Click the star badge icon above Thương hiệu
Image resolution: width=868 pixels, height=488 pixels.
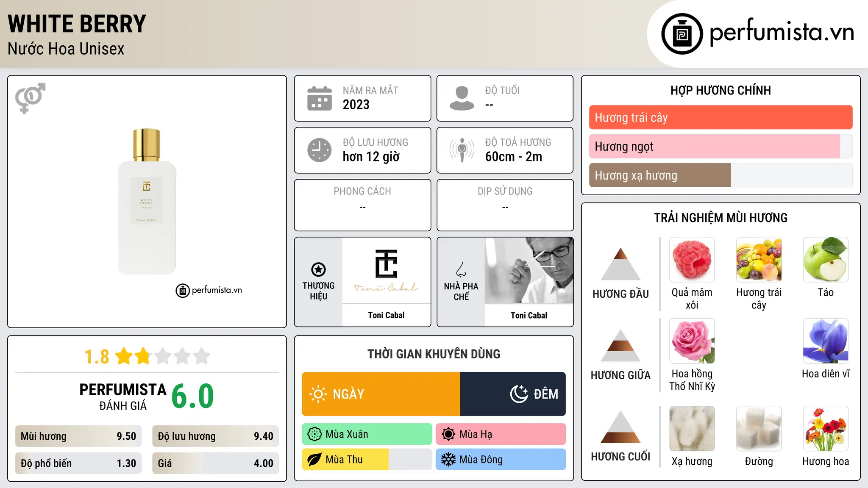[x=318, y=269]
